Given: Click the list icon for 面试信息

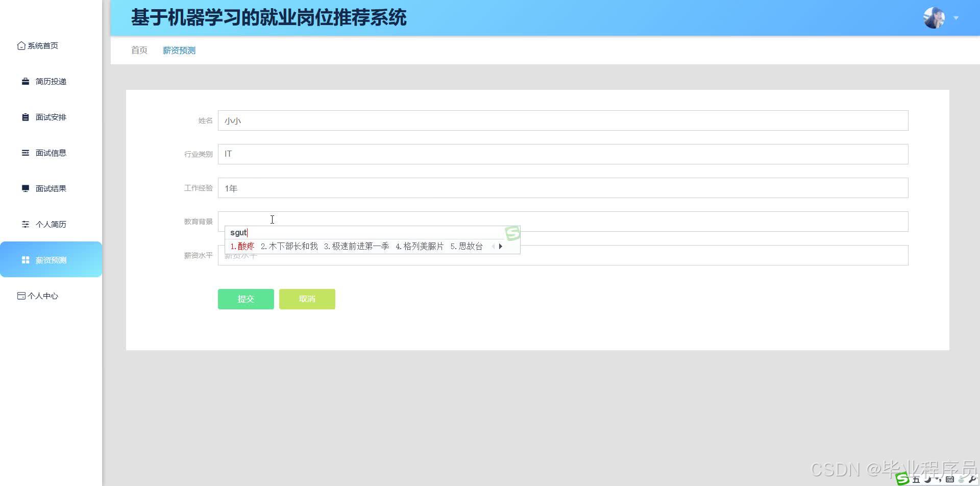Looking at the screenshot, I should 26,153.
